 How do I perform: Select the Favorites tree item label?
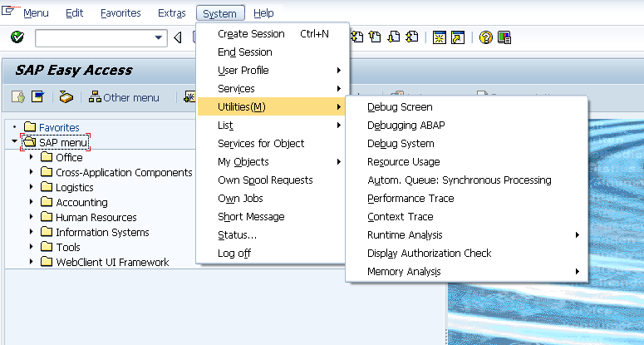(x=59, y=127)
